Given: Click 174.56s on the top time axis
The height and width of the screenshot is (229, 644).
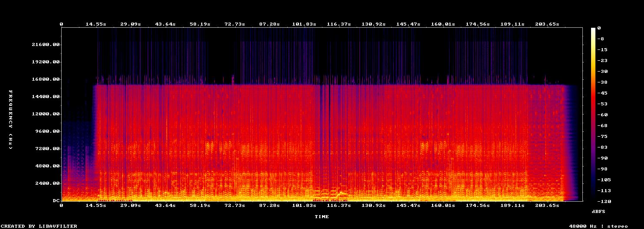Looking at the screenshot, I should point(478,24).
